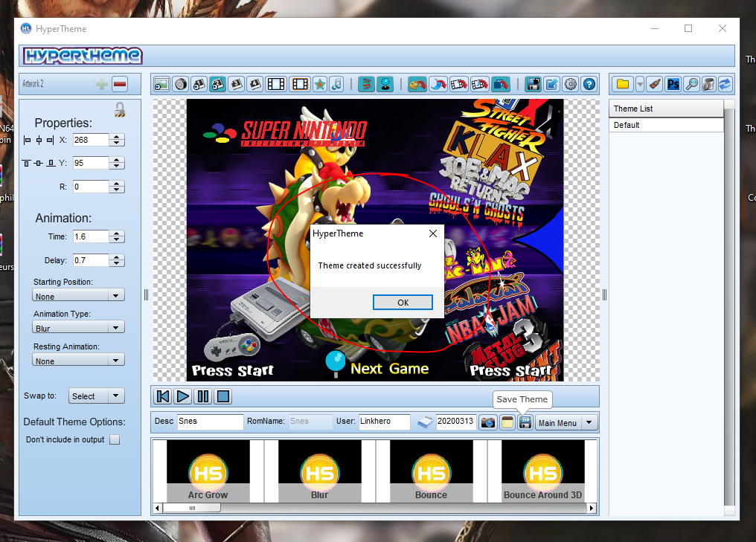Open settings with the gear icon
The height and width of the screenshot is (542, 756).
(571, 84)
